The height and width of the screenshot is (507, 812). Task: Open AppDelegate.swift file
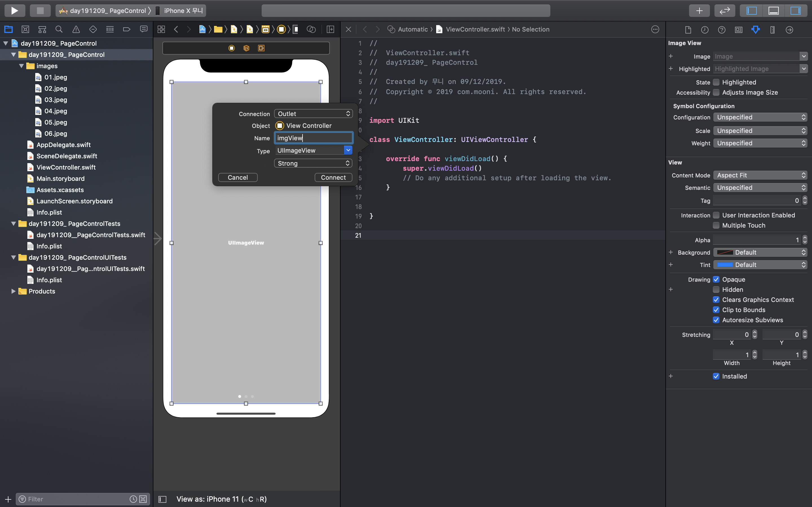(x=63, y=145)
